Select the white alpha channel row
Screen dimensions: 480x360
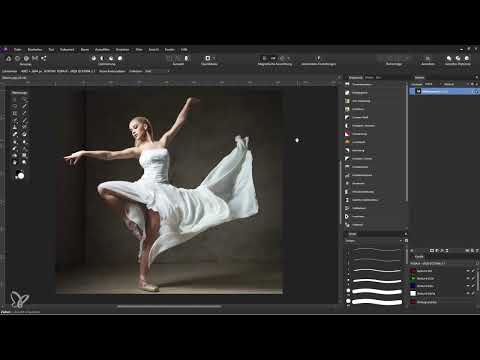click(x=444, y=294)
